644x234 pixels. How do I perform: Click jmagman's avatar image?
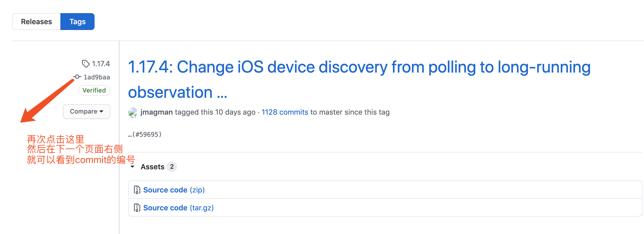click(133, 112)
